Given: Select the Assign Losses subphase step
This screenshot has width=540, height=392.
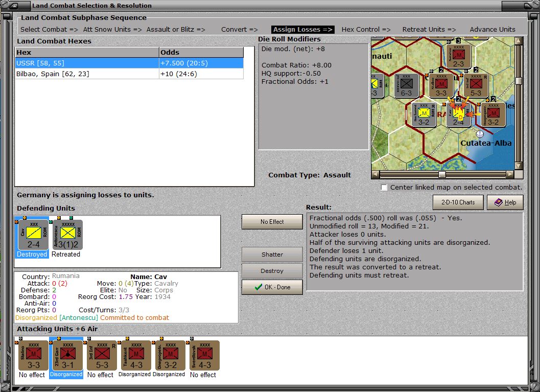Looking at the screenshot, I should [x=303, y=29].
